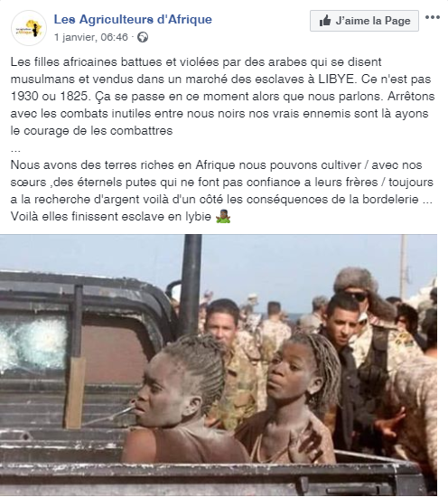Open the three-dot post options menu
Image resolution: width=448 pixels, height=497 pixels.
pyautogui.click(x=432, y=17)
